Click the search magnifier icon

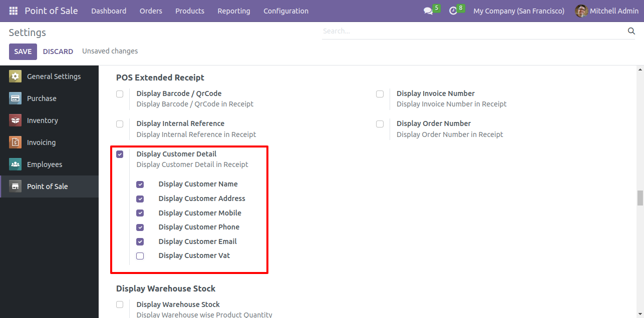631,31
